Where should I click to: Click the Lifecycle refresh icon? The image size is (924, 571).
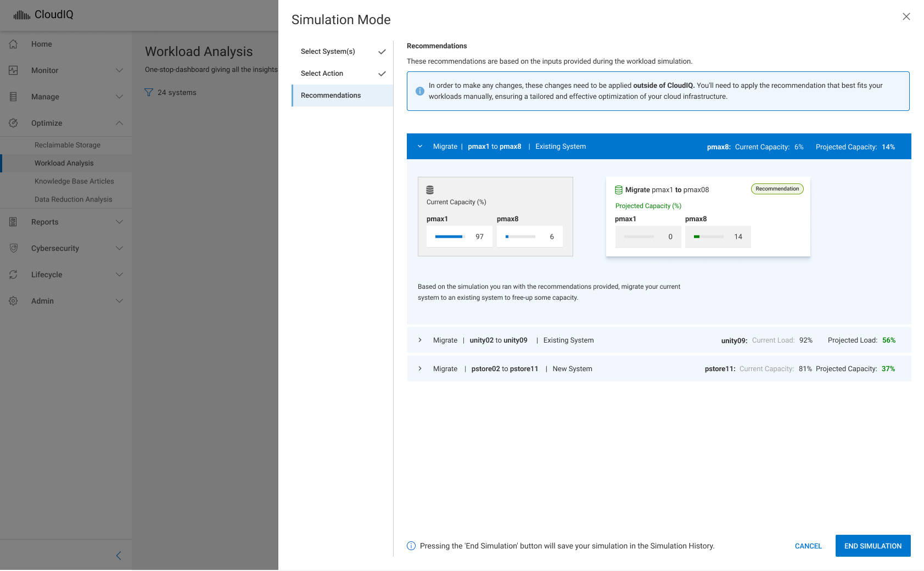coord(14,275)
